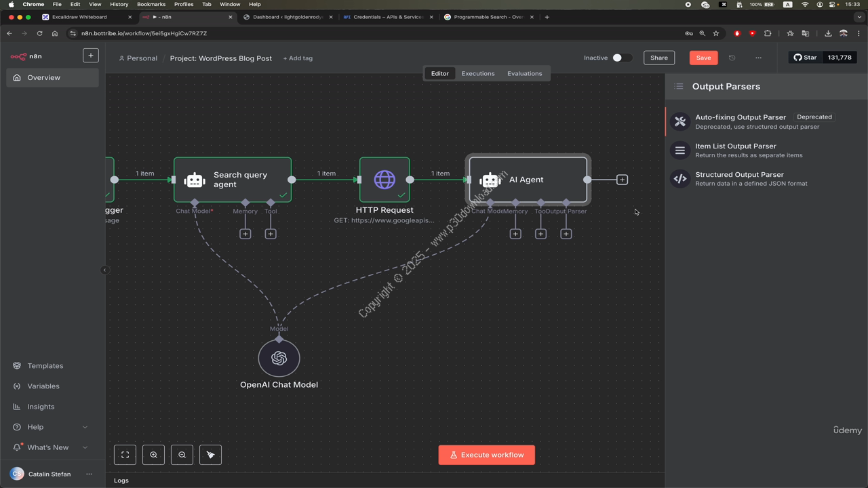Click Fit to view canvas button
The width and height of the screenshot is (868, 488).
coord(125,455)
